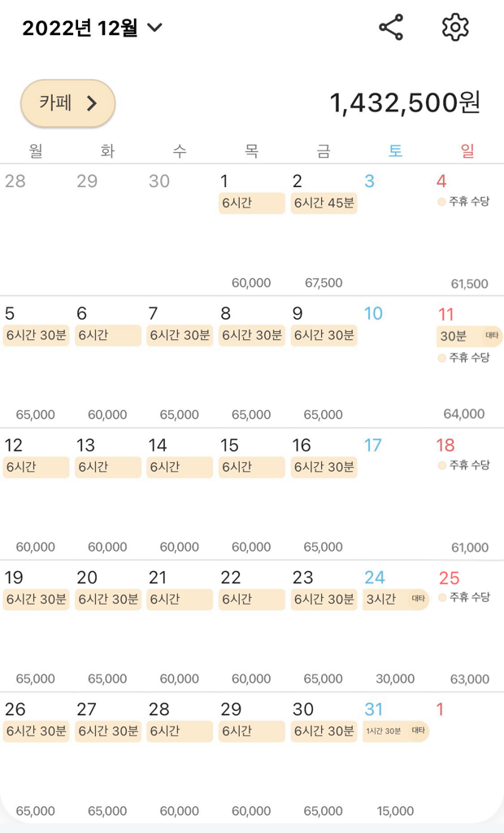
Task: Select November 28 in the previous month
Action: pos(36,229)
